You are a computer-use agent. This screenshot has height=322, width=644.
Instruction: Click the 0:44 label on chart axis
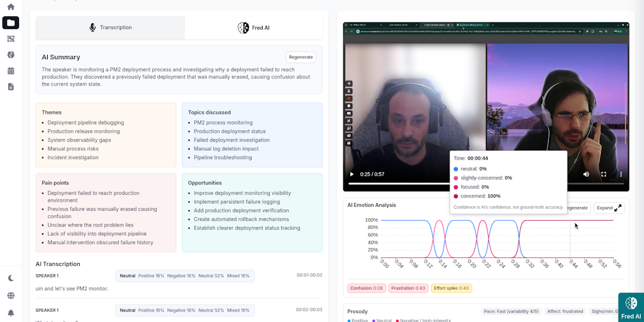pyautogui.click(x=572, y=264)
